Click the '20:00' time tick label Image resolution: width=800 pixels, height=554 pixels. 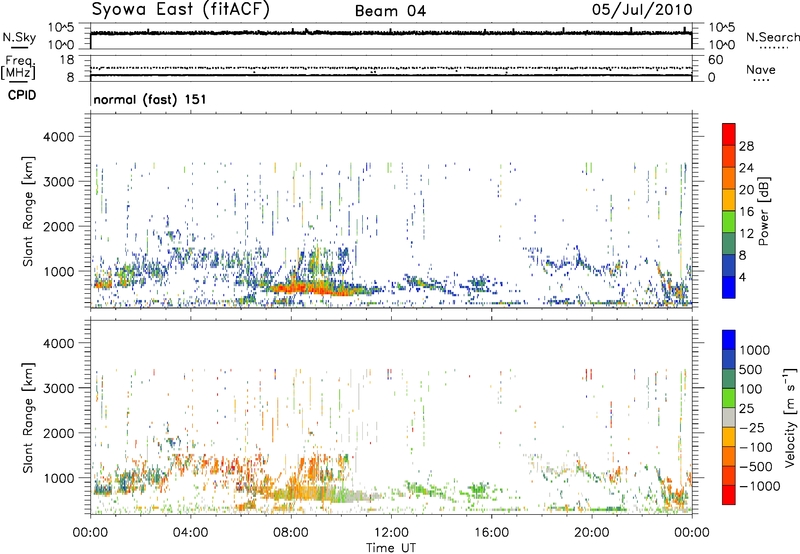coord(591,533)
